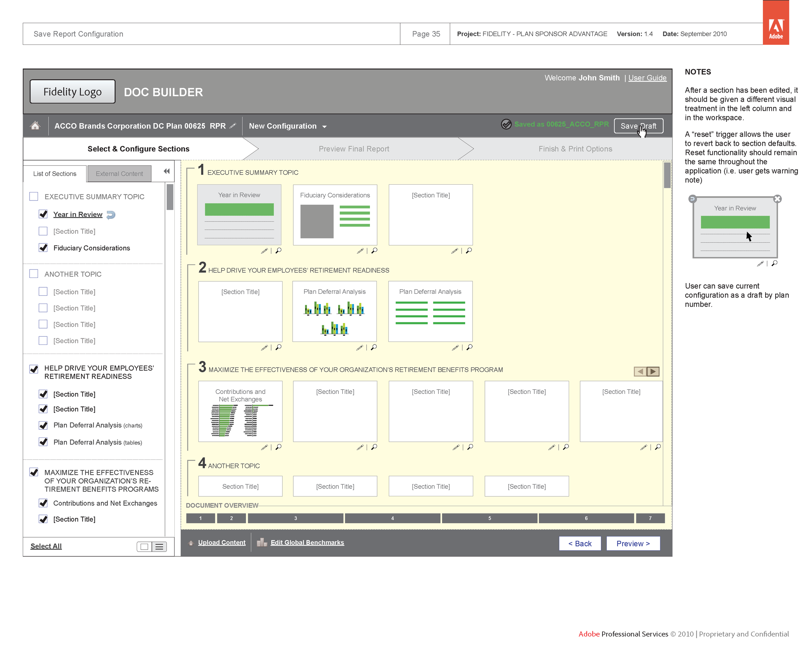
Task: Switch to thumbnail view icon in sidebar footer
Action: point(144,547)
